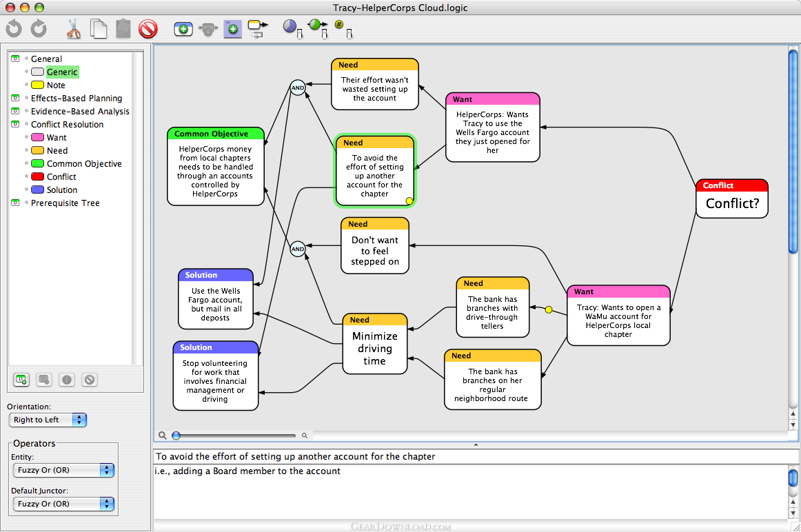Collapse the General domain in the tree
The width and height of the screenshot is (801, 532).
(x=15, y=59)
